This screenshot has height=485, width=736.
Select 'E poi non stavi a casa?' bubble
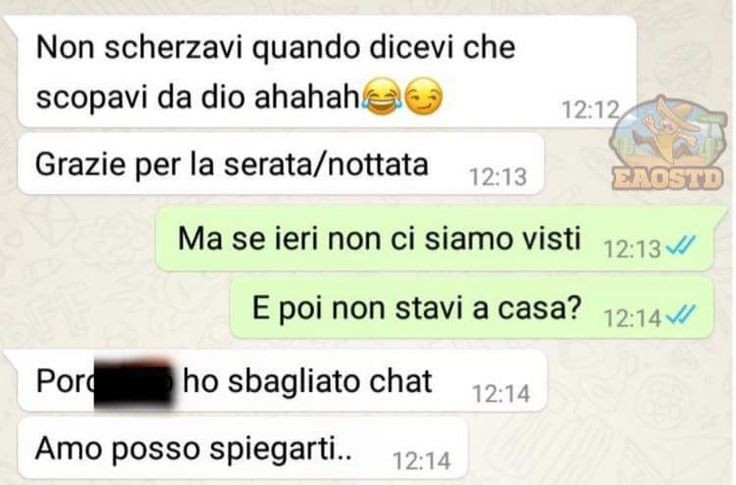[x=472, y=308]
